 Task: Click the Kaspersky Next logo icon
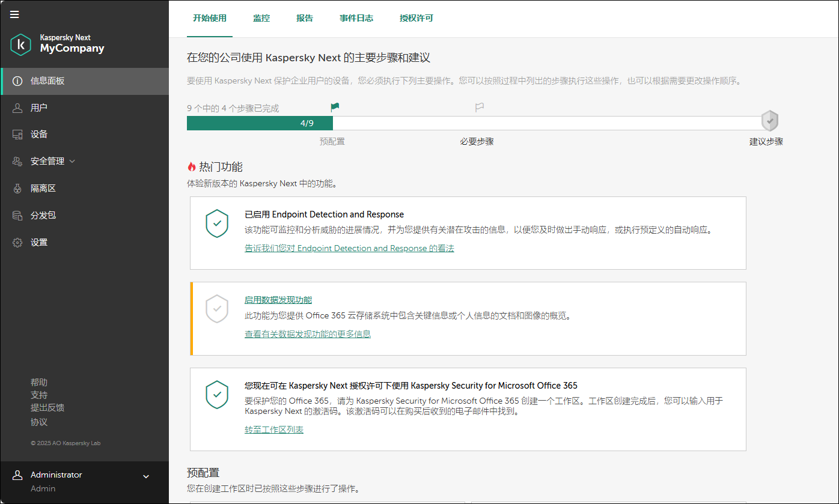click(x=20, y=44)
